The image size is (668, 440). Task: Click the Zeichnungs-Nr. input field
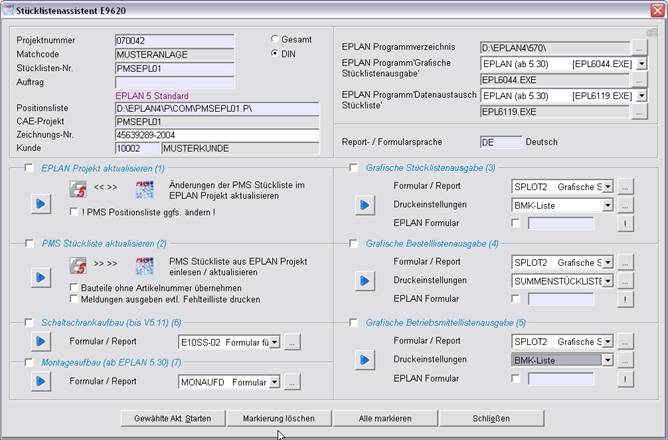[216, 135]
